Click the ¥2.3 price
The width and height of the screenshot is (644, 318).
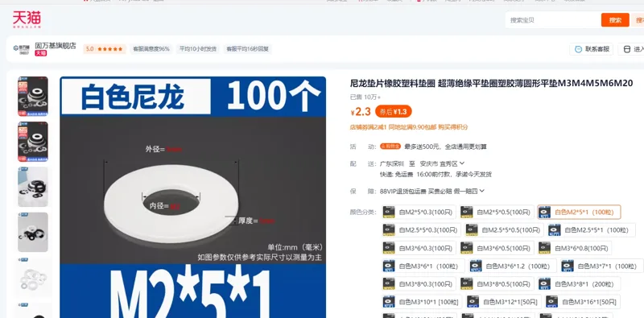pyautogui.click(x=361, y=111)
